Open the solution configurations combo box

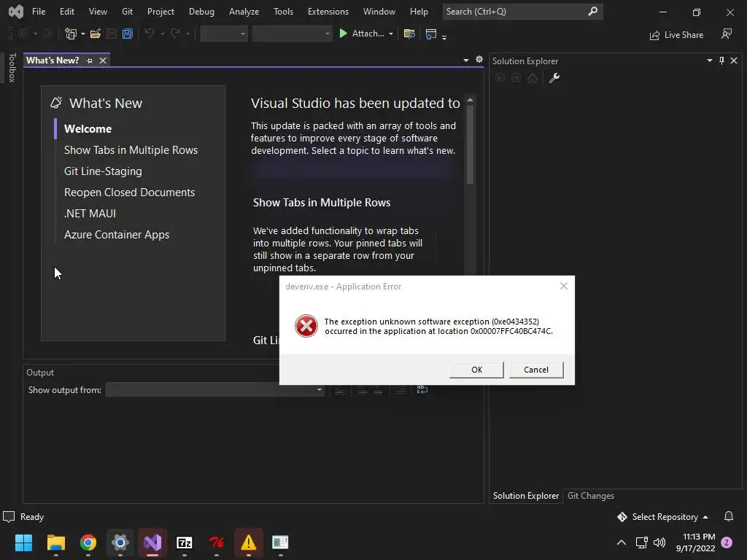pos(224,34)
